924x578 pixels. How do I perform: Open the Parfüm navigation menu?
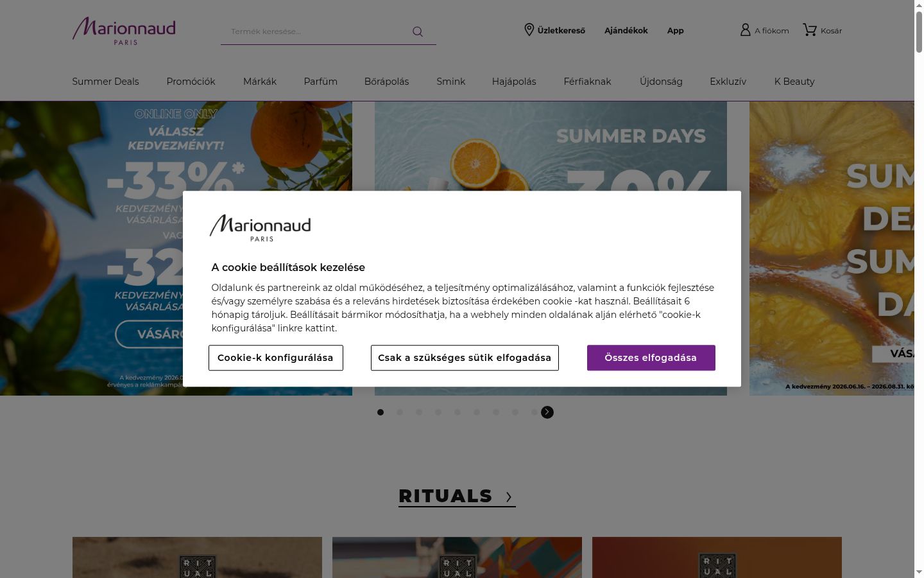coord(321,82)
